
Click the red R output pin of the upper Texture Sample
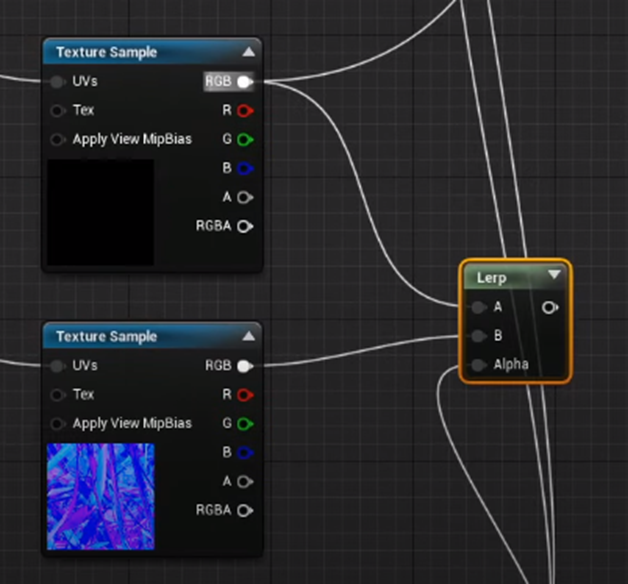(245, 110)
